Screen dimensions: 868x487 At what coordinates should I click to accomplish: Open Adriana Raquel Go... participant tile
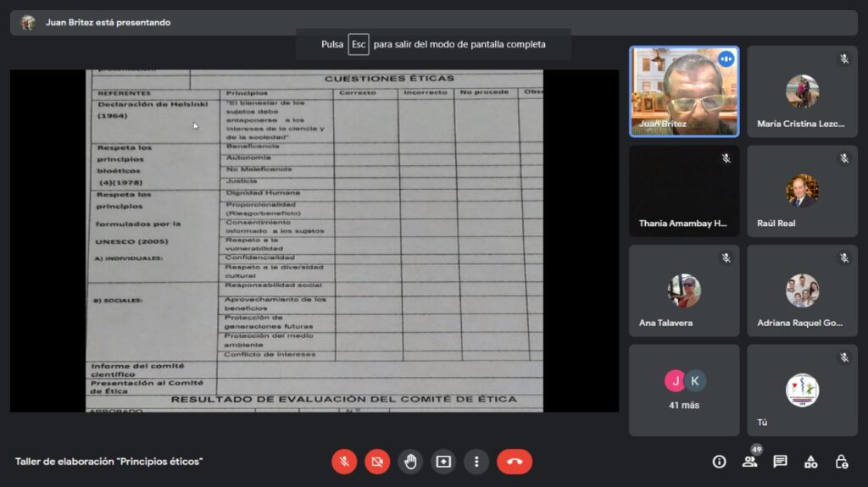pos(802,291)
